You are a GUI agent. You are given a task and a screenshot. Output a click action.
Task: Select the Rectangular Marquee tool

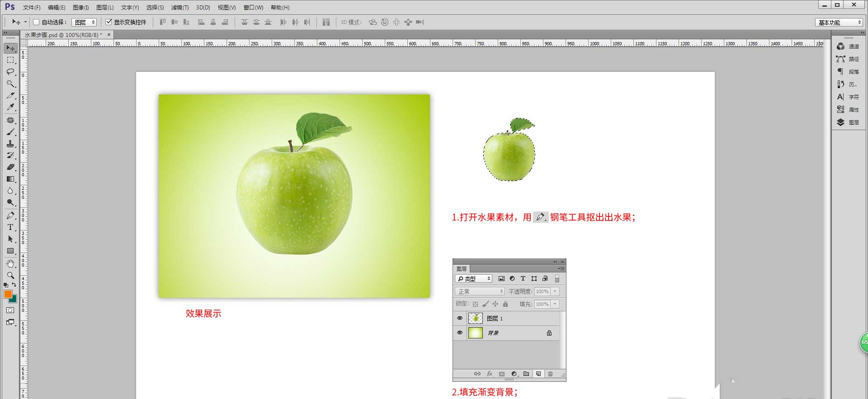pyautogui.click(x=10, y=60)
